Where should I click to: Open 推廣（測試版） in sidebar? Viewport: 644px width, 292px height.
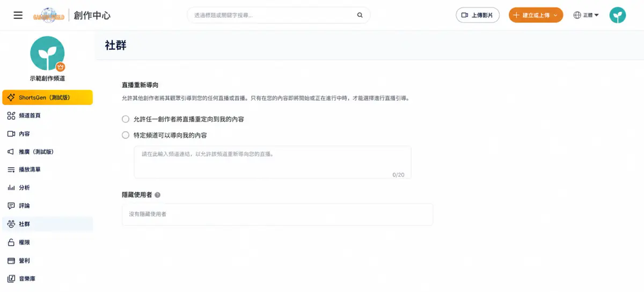pyautogui.click(x=47, y=152)
